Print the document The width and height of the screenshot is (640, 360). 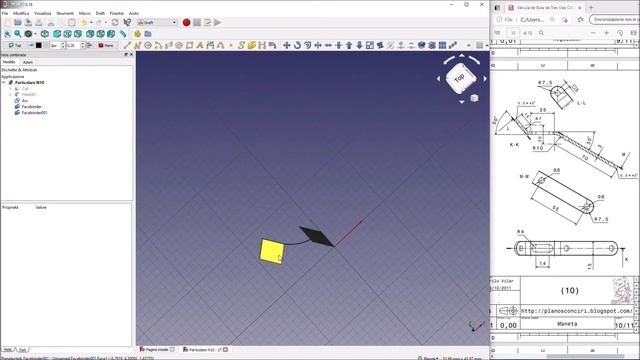coord(39,22)
